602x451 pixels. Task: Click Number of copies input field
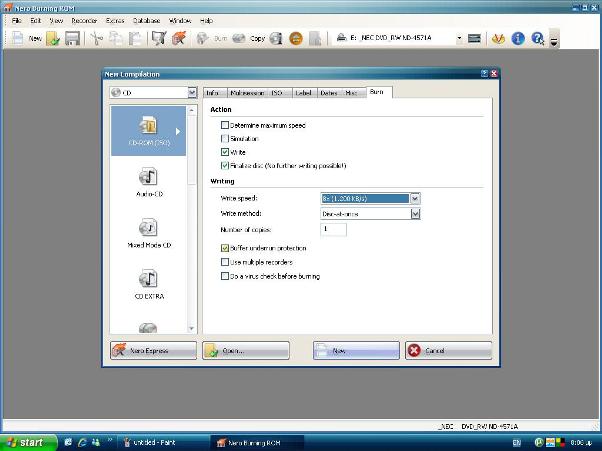(333, 230)
